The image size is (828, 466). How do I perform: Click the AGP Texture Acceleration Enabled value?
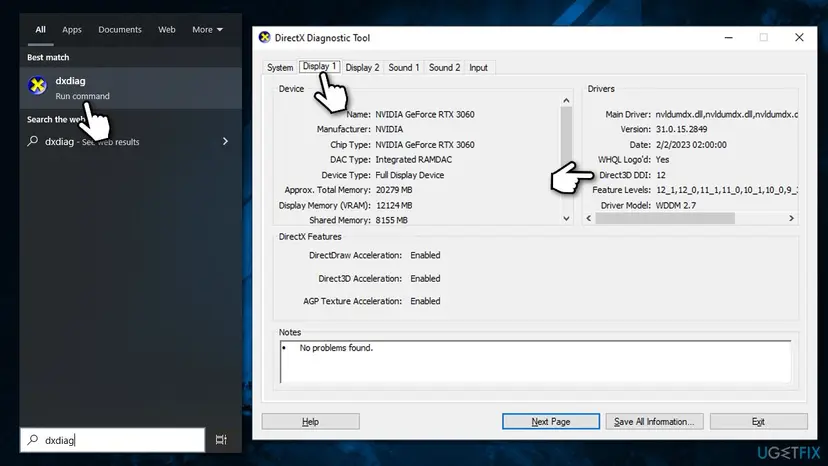click(x=425, y=301)
